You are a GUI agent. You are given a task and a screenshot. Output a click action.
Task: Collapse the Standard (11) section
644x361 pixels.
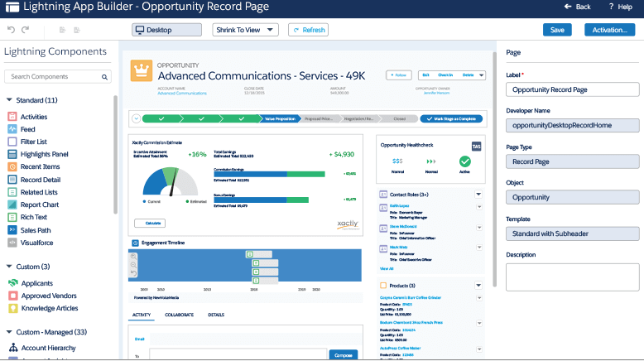9,100
